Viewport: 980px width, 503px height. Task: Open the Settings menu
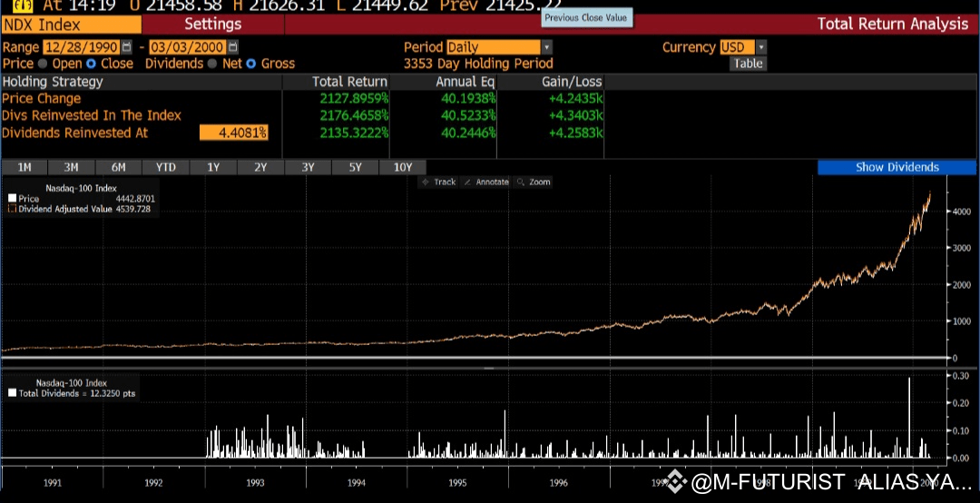(x=212, y=25)
